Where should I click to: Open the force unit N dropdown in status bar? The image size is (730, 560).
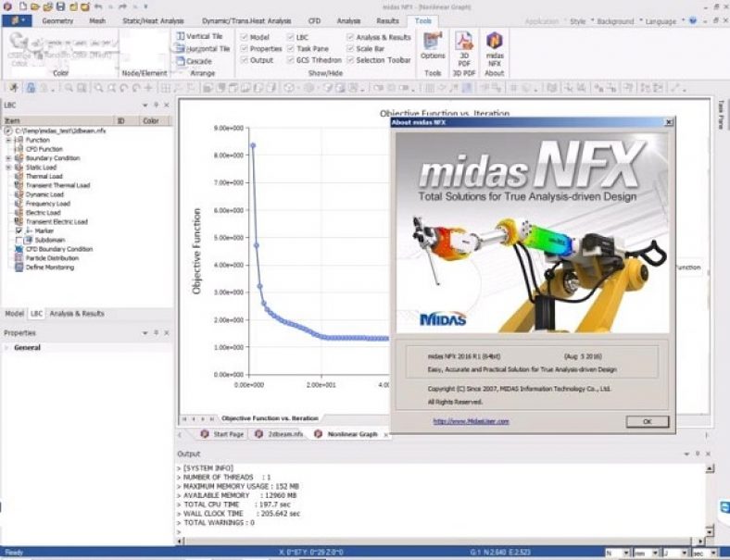click(x=625, y=553)
